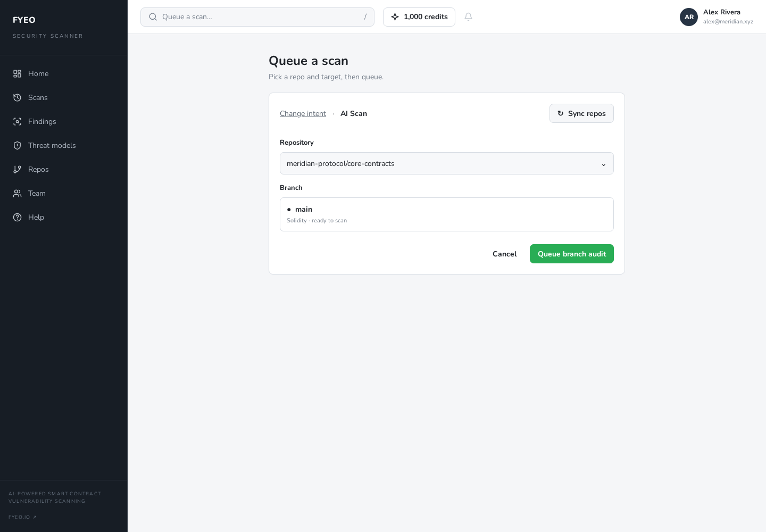Click the AI Scan intent label
The width and height of the screenshot is (766, 532).
(x=354, y=113)
